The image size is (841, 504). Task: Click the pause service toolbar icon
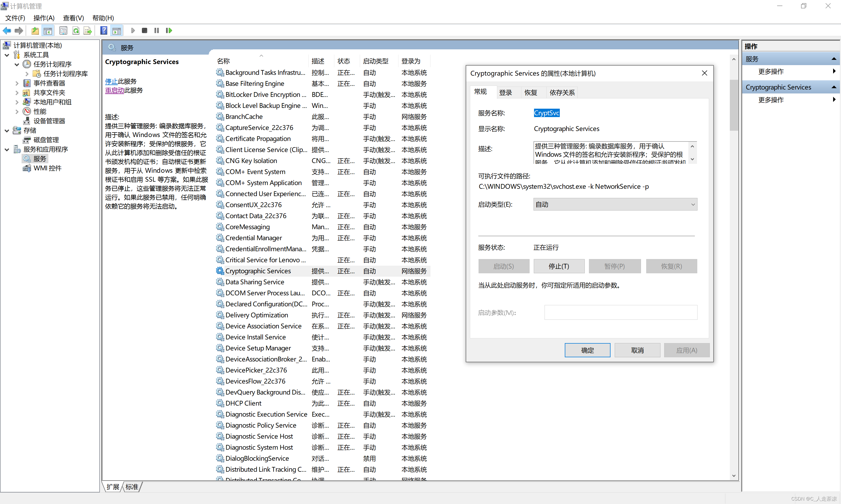click(156, 30)
